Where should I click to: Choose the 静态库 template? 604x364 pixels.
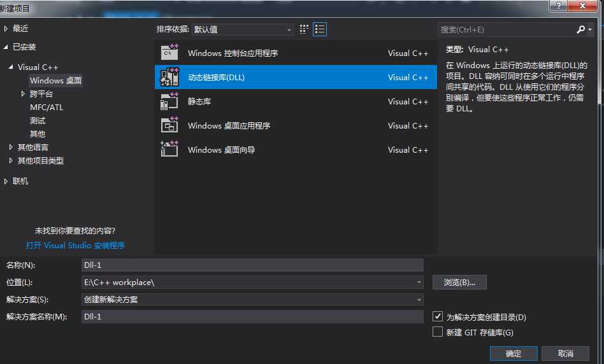point(296,101)
